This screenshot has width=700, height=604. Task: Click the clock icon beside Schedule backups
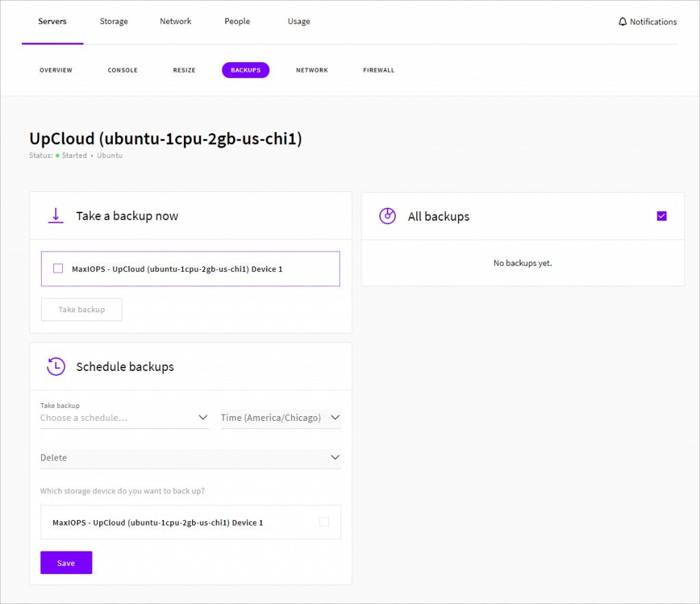56,366
